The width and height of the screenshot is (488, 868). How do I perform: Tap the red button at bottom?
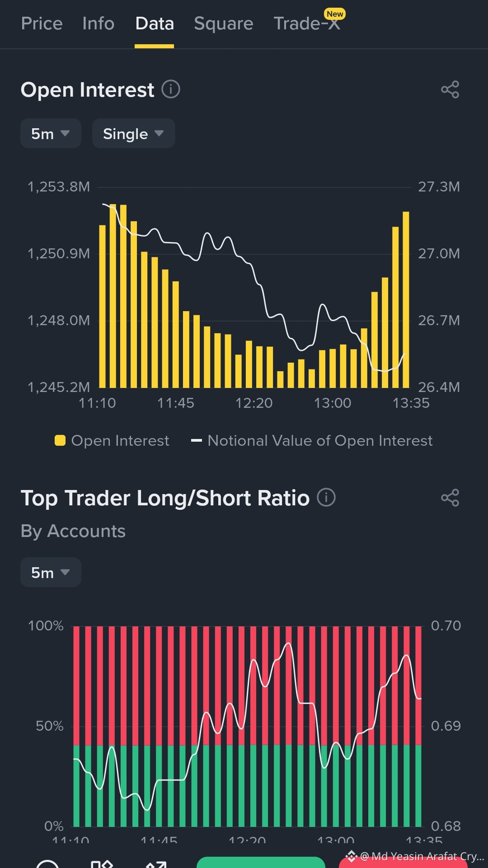pos(403,863)
